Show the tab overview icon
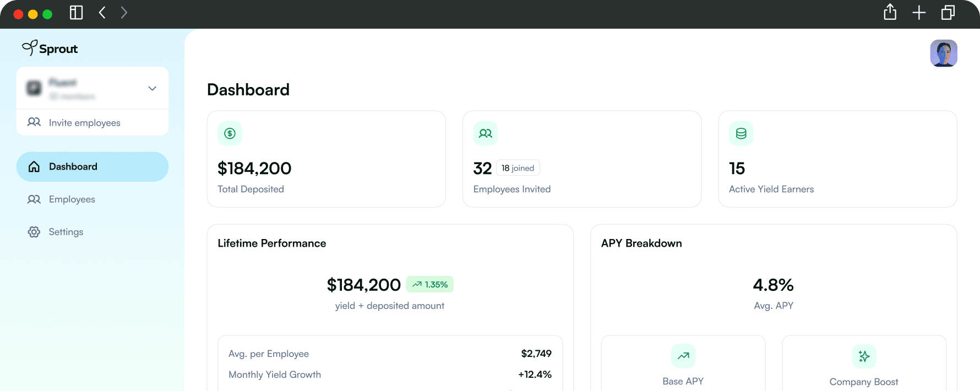Viewport: 980px width, 391px height. (x=948, y=13)
